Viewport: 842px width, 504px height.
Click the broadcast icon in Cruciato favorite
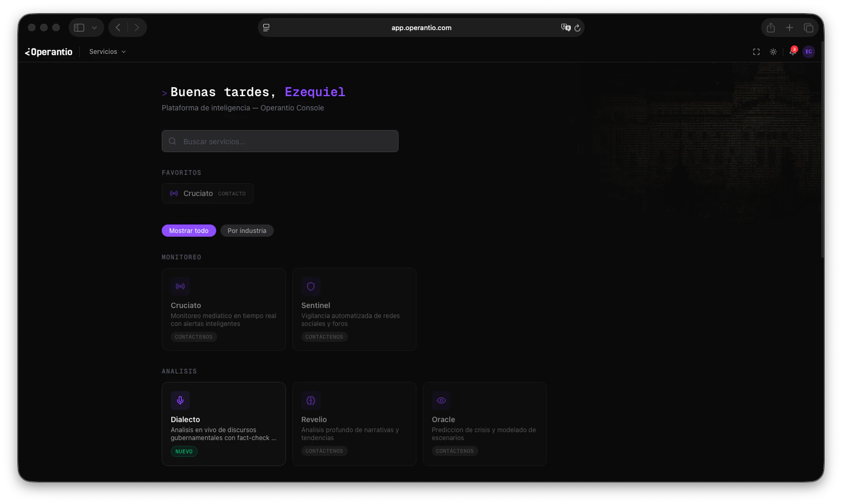click(174, 193)
